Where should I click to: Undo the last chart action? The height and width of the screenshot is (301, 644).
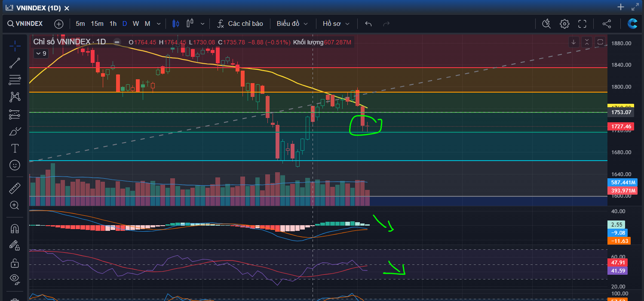pos(368,24)
